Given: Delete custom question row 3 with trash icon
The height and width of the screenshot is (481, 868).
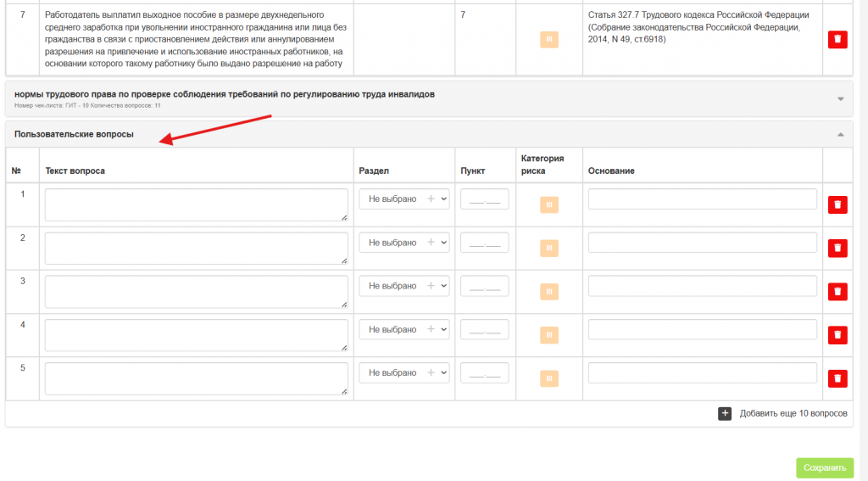Looking at the screenshot, I should tap(837, 292).
